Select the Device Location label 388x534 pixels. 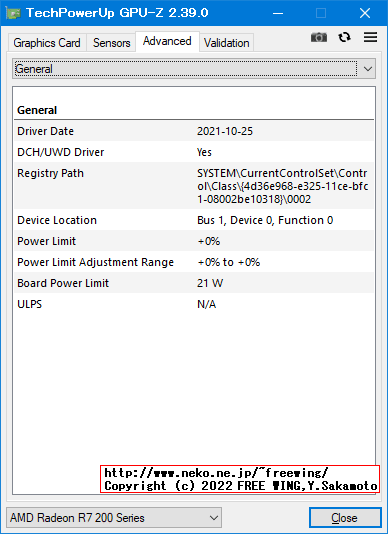[57, 220]
